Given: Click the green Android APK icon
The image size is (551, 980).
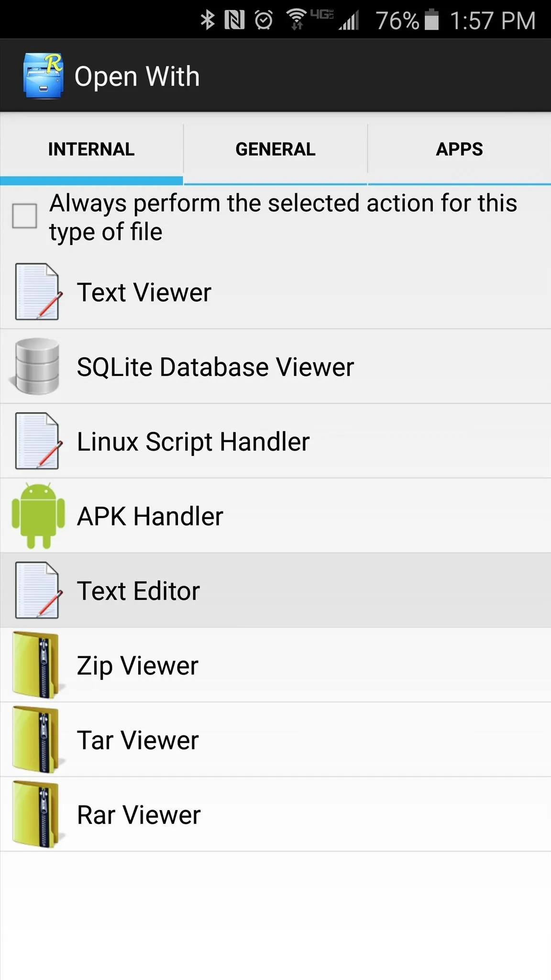Looking at the screenshot, I should 38,515.
